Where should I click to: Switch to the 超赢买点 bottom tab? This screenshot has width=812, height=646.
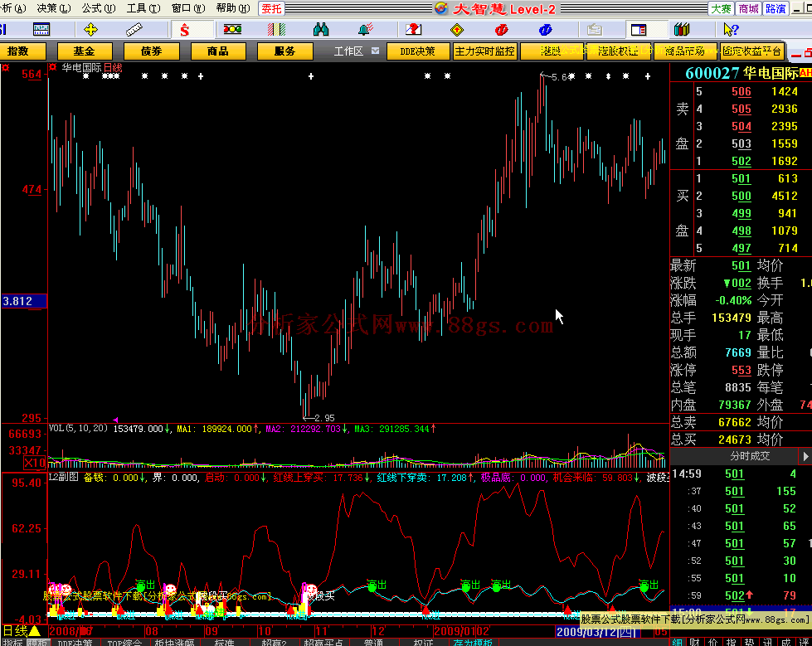[x=323, y=642]
